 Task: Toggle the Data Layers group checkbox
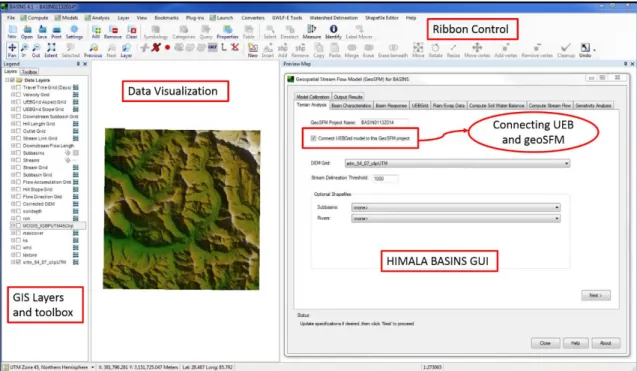[x=13, y=80]
